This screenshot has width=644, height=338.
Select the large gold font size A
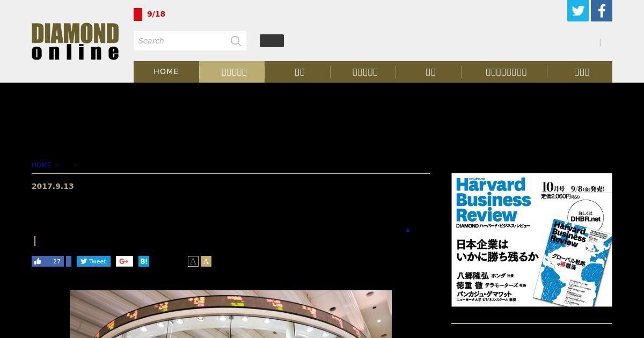(x=206, y=261)
